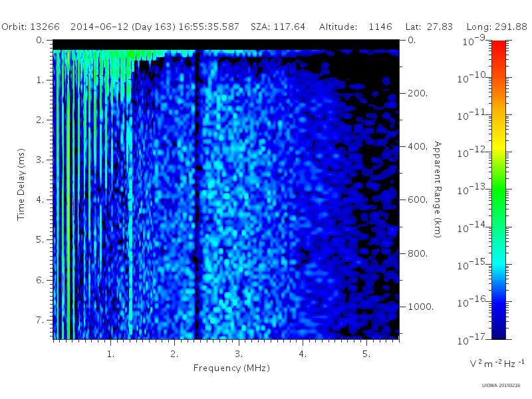Click the 'Altitude:' label in header
The image size is (532, 399).
338,27
